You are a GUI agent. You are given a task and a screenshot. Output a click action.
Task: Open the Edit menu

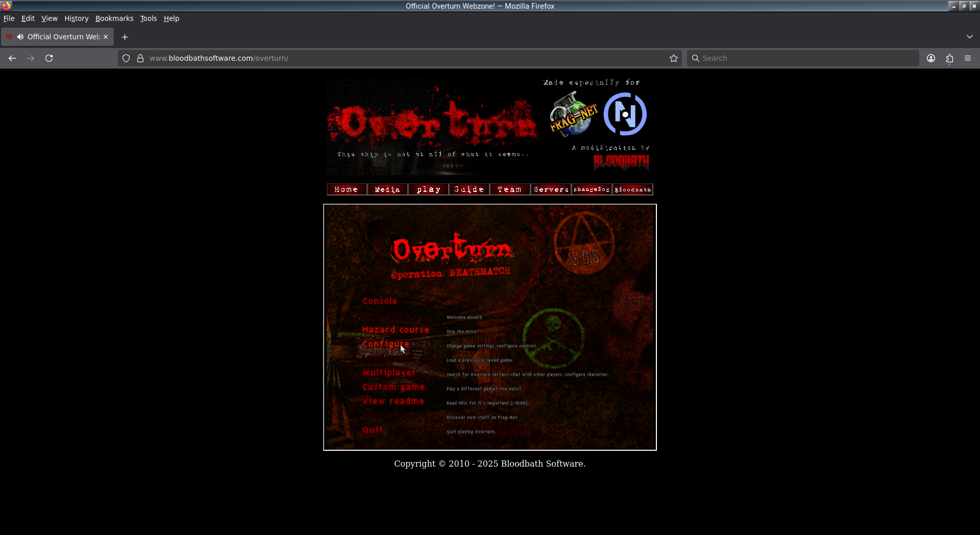(x=28, y=18)
